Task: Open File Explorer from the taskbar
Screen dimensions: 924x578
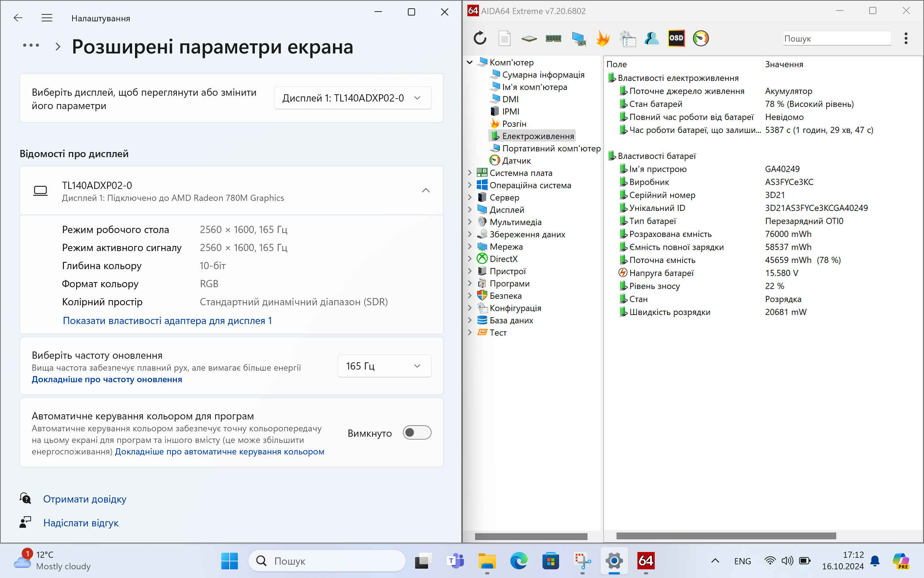Action: 487,561
